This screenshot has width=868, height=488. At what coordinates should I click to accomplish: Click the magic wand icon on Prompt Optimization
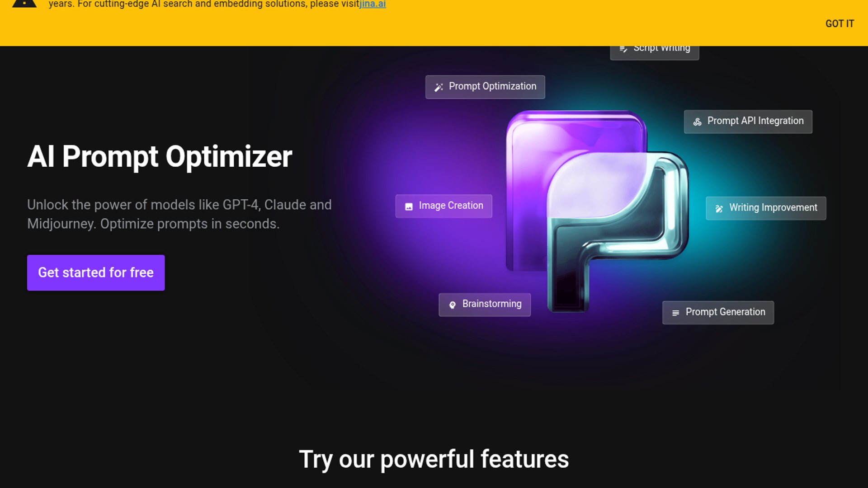pyautogui.click(x=439, y=87)
